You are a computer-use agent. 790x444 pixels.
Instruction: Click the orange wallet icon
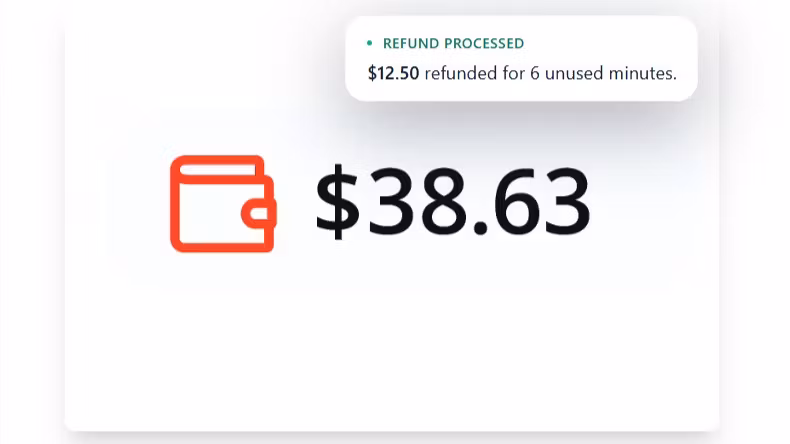click(222, 203)
